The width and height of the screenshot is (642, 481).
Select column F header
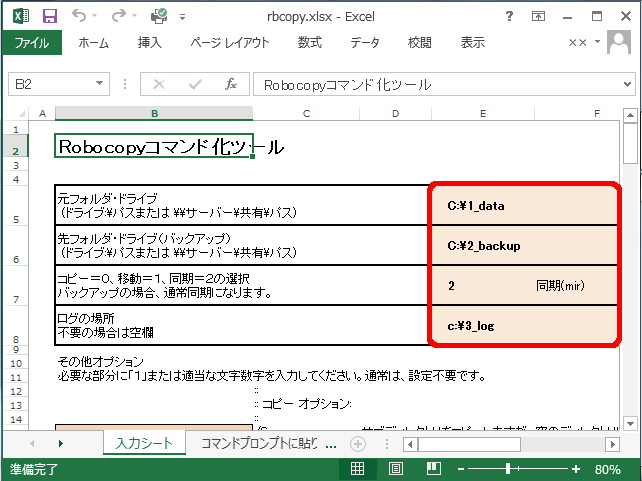(x=577, y=113)
